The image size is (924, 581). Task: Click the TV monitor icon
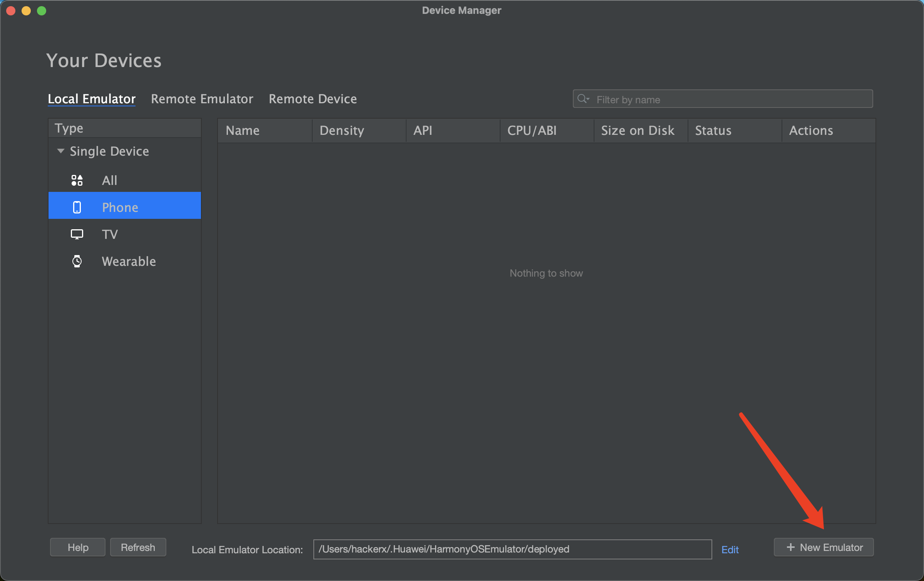(77, 234)
